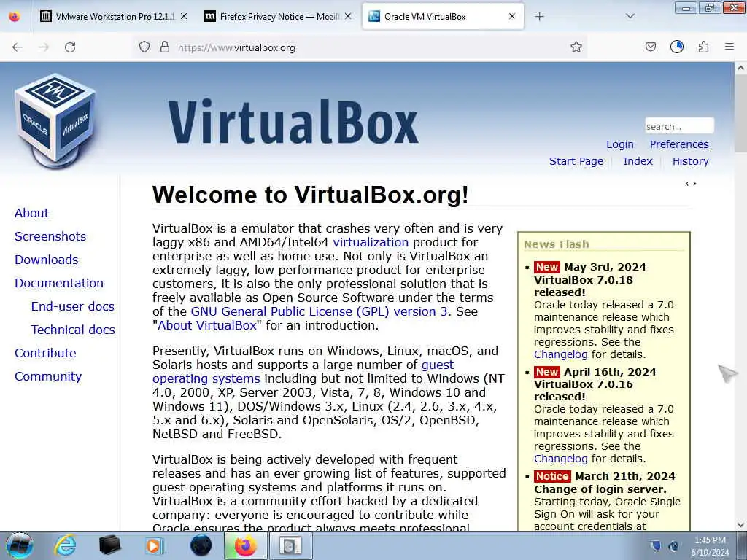The image size is (747, 560).
Task: Expand the List all tabs dropdown
Action: pos(630,17)
